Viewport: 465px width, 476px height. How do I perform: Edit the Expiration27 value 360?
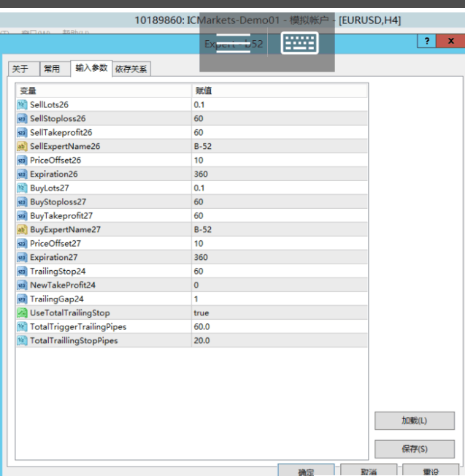click(x=277, y=258)
